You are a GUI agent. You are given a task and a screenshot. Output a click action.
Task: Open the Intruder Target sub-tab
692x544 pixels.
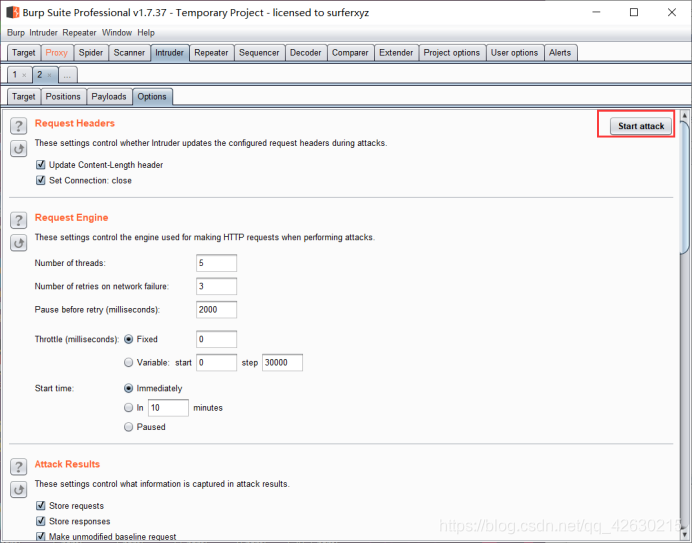24,97
